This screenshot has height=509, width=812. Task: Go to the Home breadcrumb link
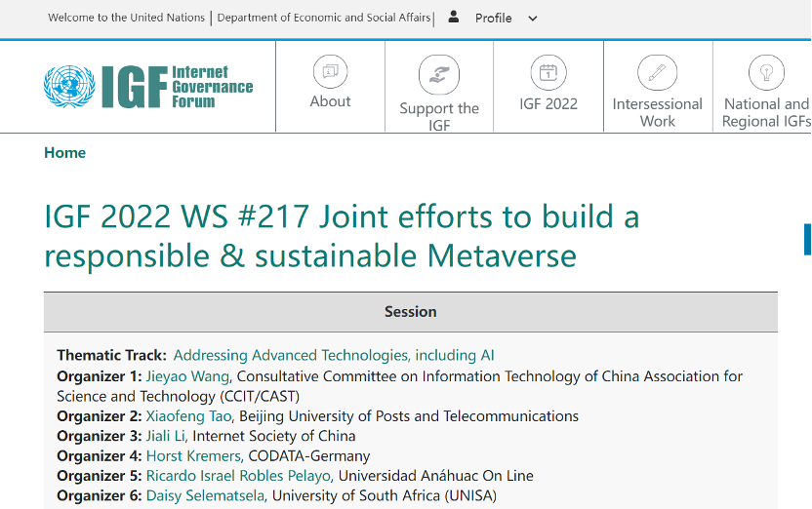click(x=64, y=153)
